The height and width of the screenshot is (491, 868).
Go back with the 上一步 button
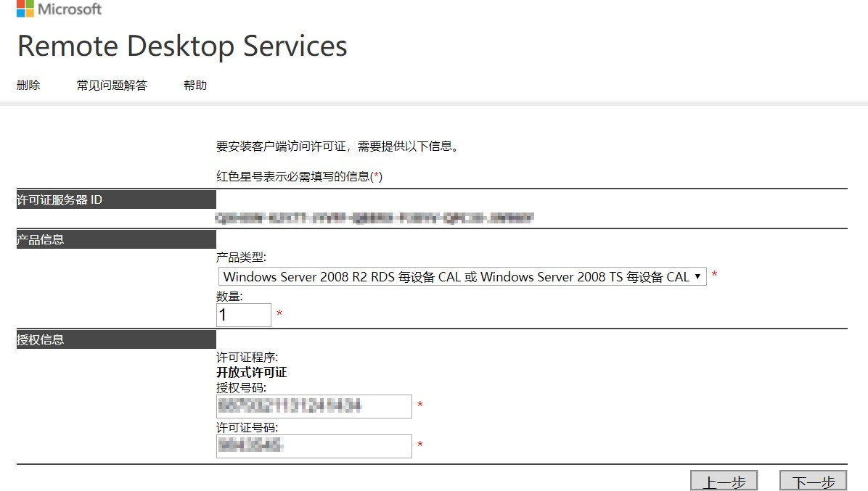click(x=724, y=481)
